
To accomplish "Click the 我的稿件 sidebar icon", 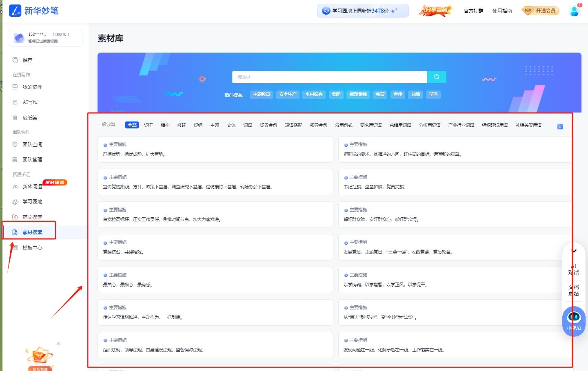I will tap(15, 87).
